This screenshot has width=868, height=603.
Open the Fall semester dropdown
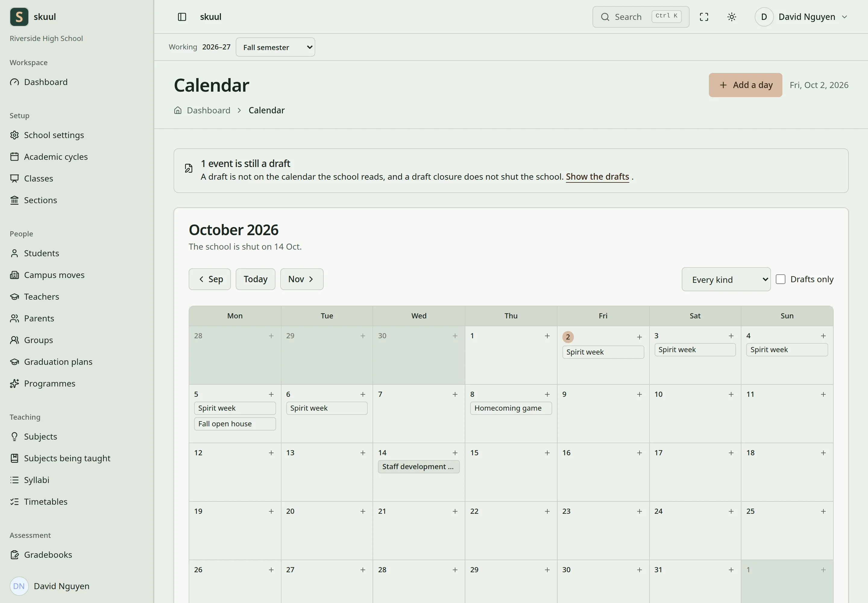[x=275, y=47]
